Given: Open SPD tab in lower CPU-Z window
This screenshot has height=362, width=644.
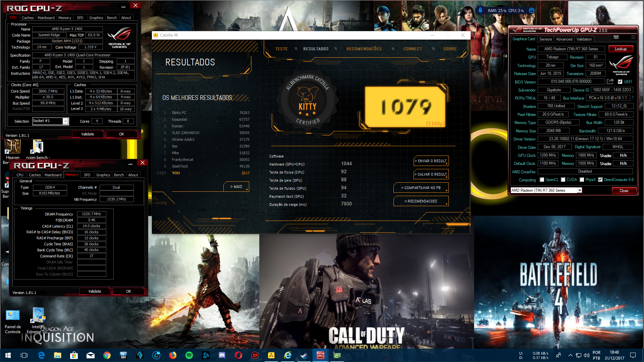Looking at the screenshot, I should 87,175.
